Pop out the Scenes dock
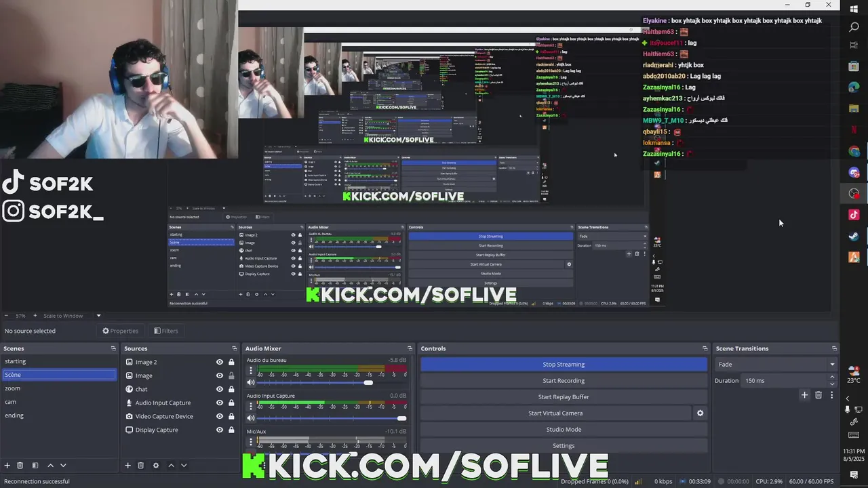This screenshot has width=868, height=488. tap(113, 348)
